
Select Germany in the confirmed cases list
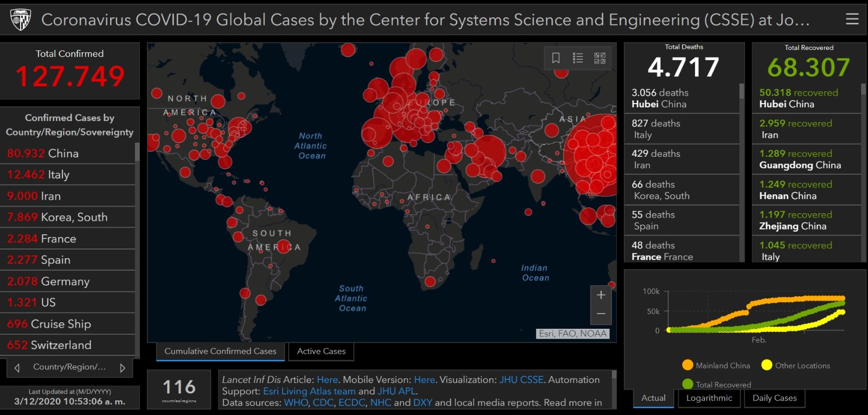[67, 281]
